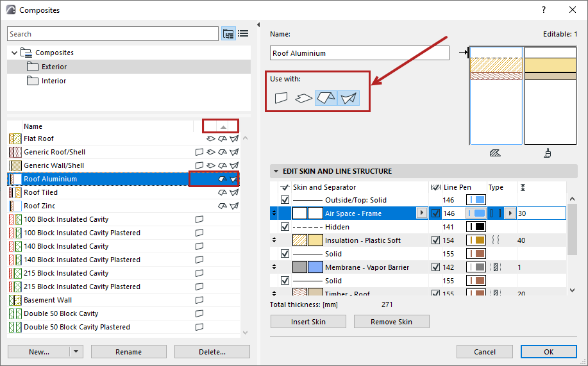Click the Rename button

point(129,352)
